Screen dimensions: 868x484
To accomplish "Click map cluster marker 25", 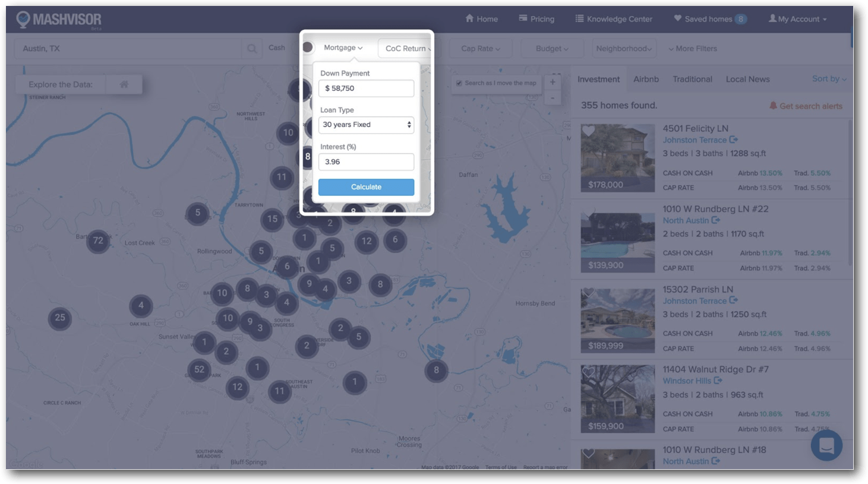I will pyautogui.click(x=60, y=318).
